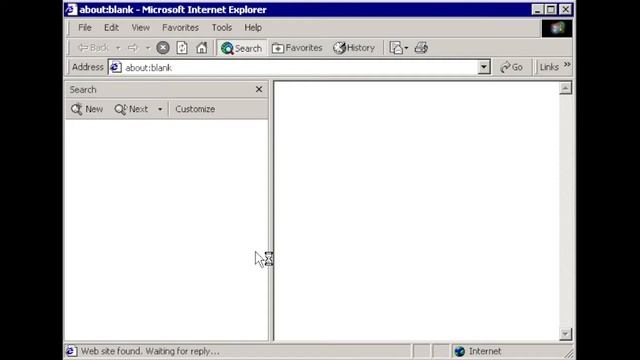Click the Go button

pyautogui.click(x=511, y=67)
